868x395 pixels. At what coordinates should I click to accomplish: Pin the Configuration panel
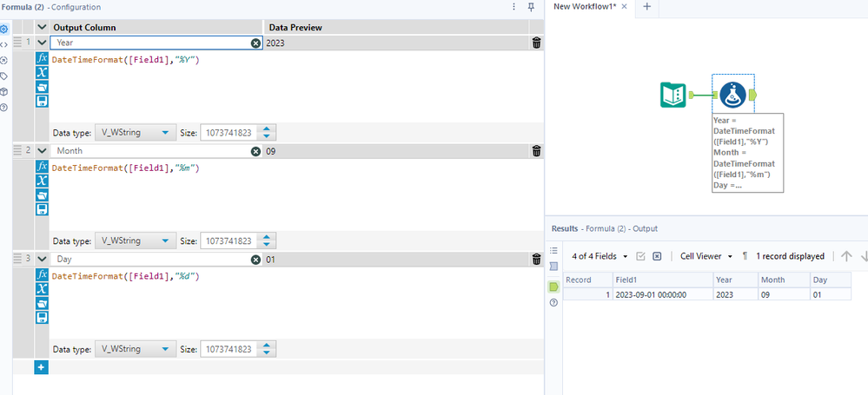[531, 7]
